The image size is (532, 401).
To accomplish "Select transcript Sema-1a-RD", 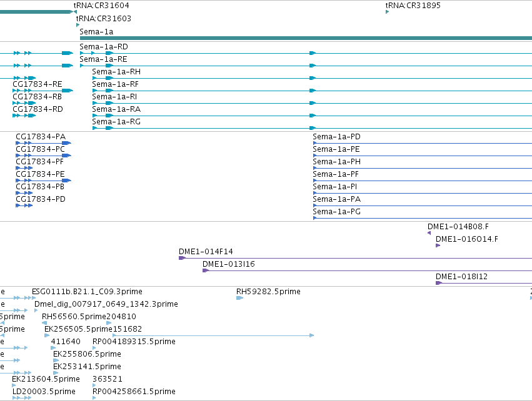I will [104, 47].
